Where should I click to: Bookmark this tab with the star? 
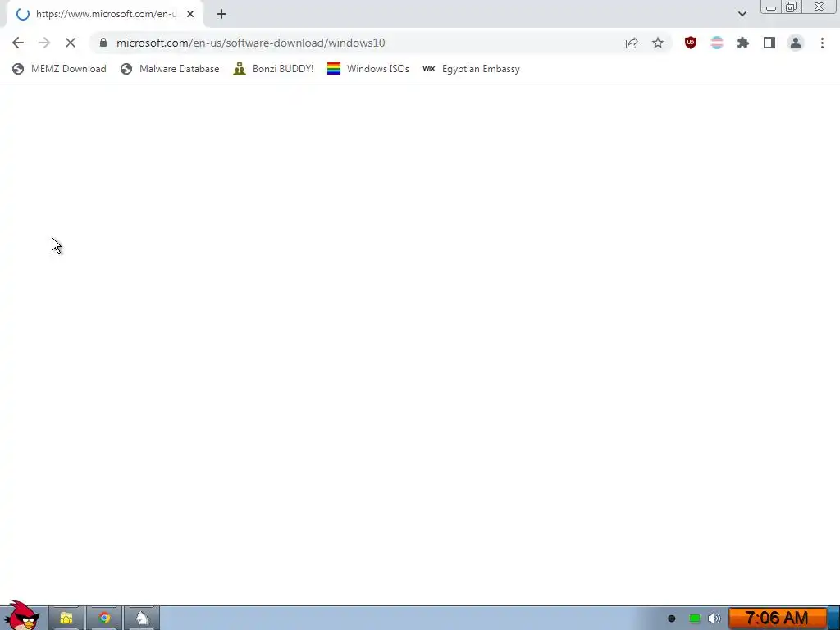(x=658, y=43)
